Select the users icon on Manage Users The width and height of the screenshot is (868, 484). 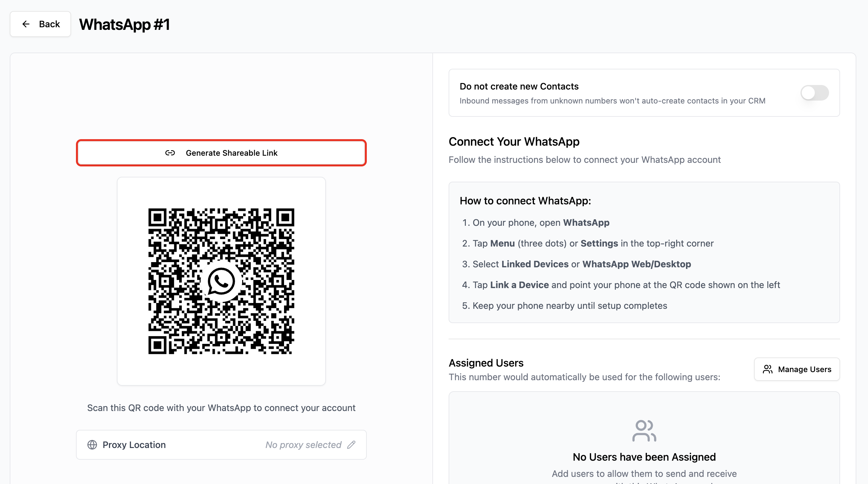pos(768,369)
